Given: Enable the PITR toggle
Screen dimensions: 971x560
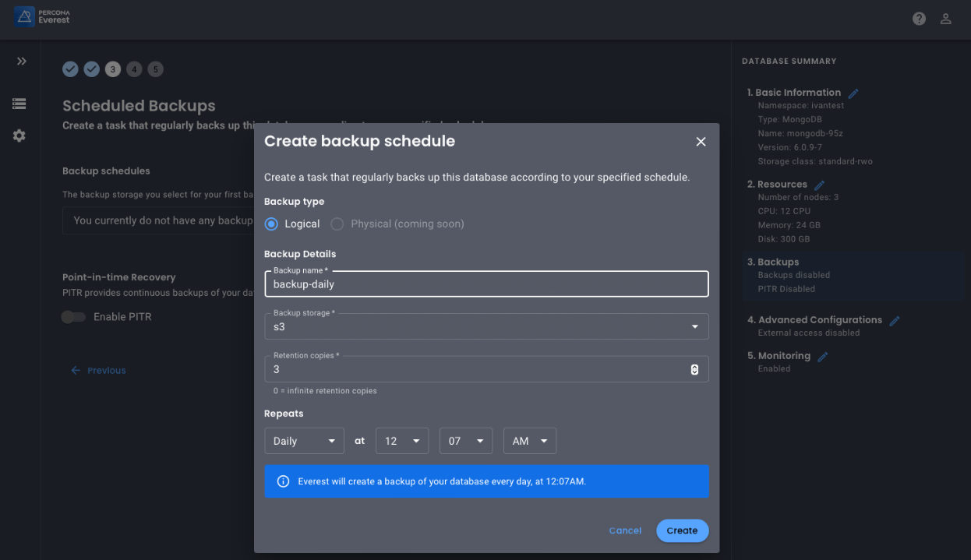Looking at the screenshot, I should 73,317.
